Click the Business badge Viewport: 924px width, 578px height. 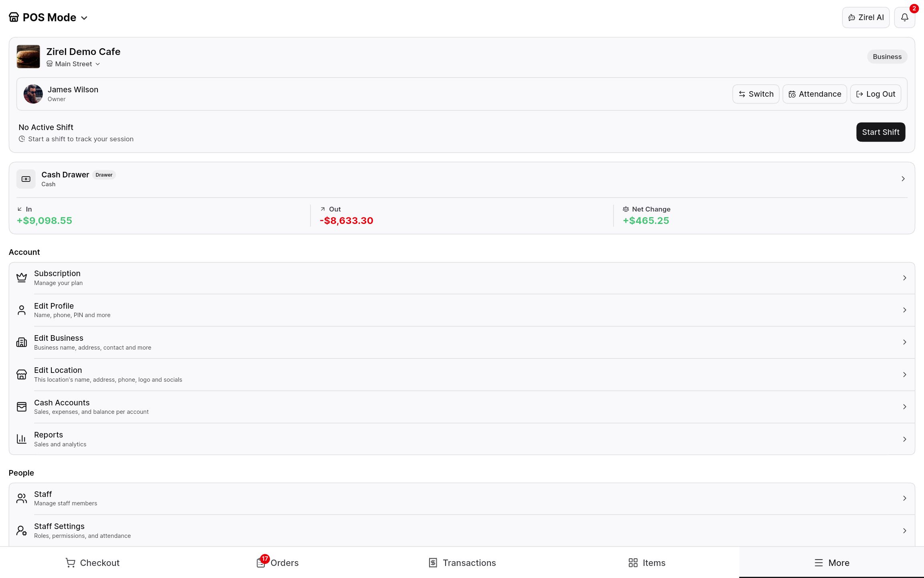click(x=887, y=57)
